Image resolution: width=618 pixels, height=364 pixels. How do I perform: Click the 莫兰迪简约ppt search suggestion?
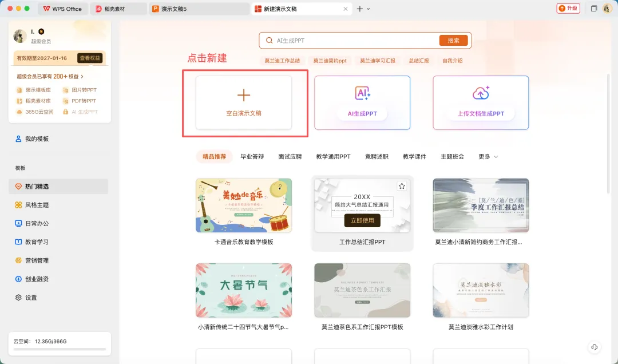click(x=330, y=61)
